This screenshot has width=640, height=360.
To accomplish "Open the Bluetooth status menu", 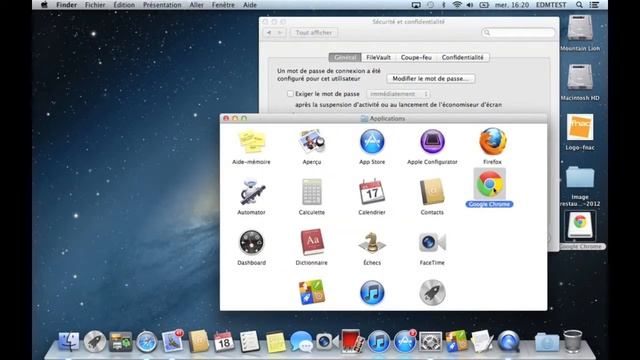I will click(444, 5).
